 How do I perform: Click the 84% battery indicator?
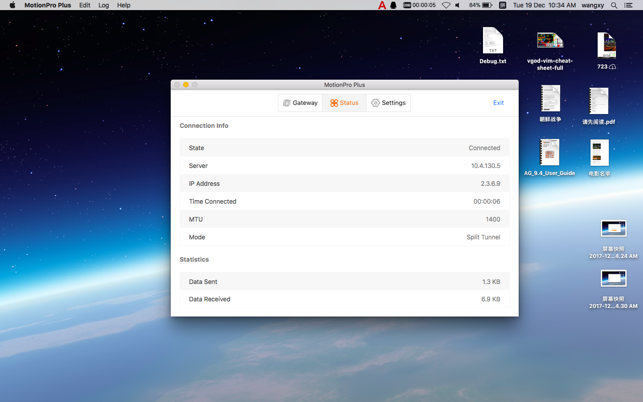481,5
